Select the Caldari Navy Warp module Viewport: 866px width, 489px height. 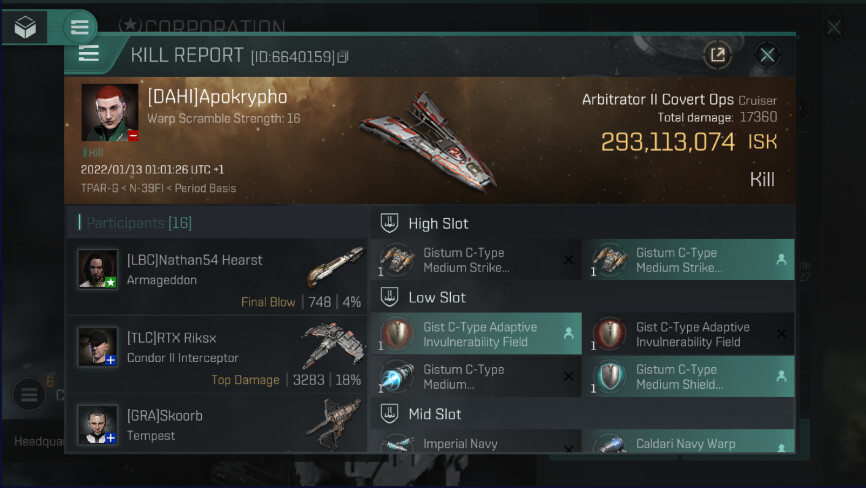[x=689, y=441]
